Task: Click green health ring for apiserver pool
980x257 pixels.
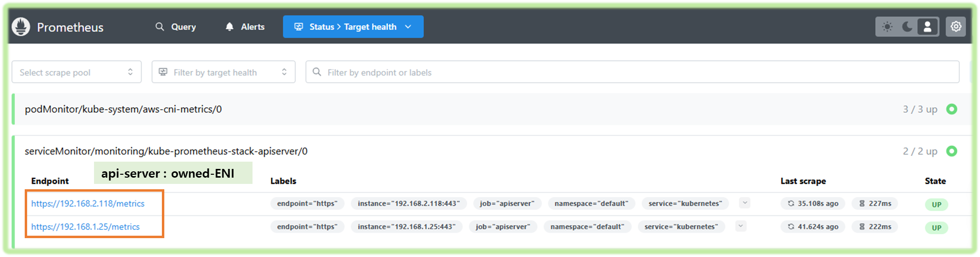Action: [952, 151]
